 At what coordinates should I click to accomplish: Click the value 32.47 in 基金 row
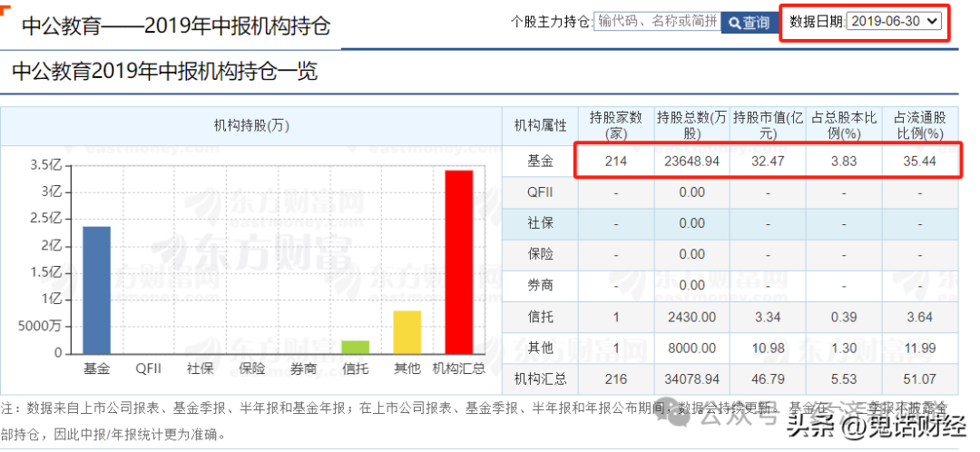click(768, 162)
